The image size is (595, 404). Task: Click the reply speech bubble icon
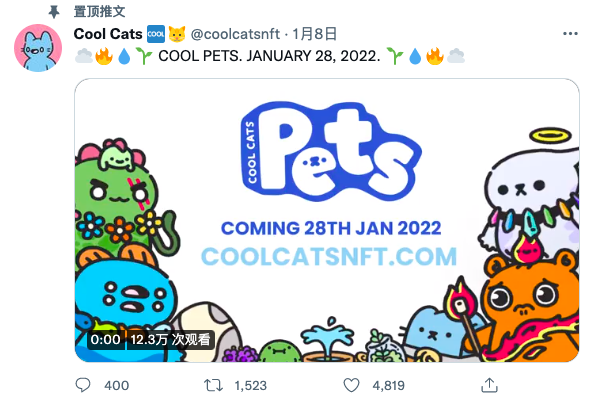coord(83,385)
